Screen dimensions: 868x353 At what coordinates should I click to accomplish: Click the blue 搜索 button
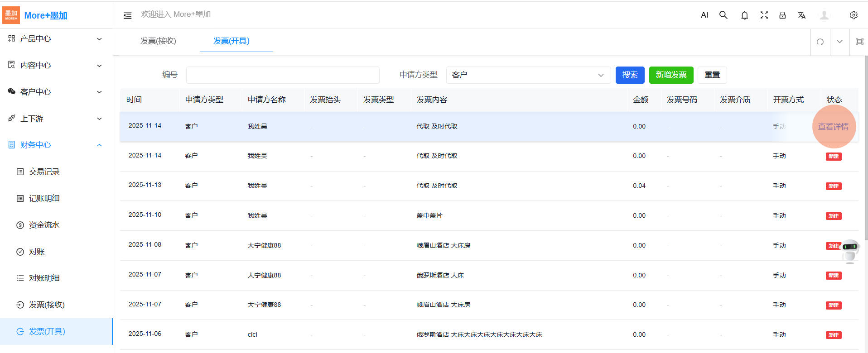click(630, 75)
